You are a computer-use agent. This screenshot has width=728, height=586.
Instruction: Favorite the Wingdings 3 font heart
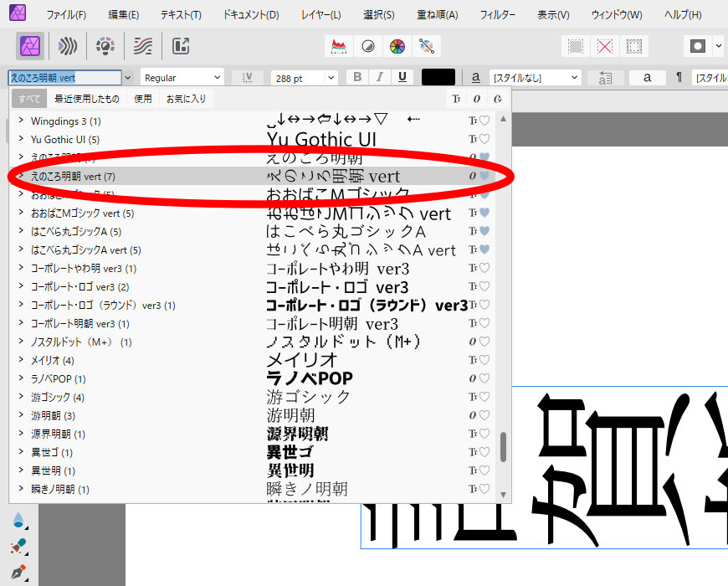tap(484, 121)
